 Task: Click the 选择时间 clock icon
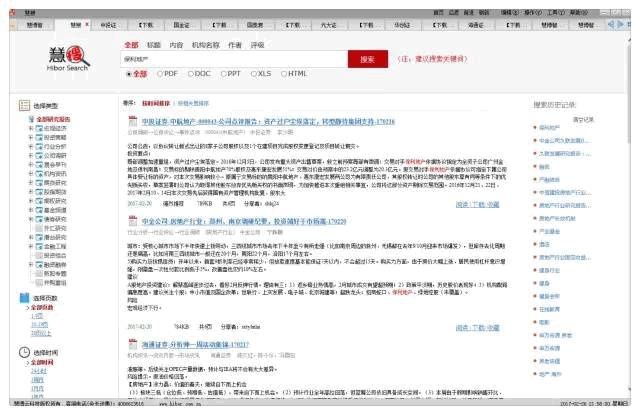pyautogui.click(x=24, y=352)
